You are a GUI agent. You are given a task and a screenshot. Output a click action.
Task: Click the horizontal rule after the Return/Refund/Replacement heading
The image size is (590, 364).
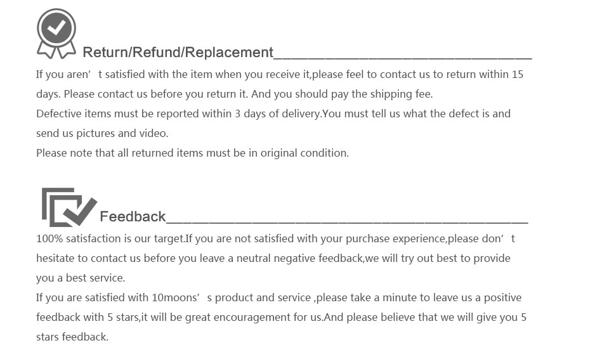click(x=403, y=58)
